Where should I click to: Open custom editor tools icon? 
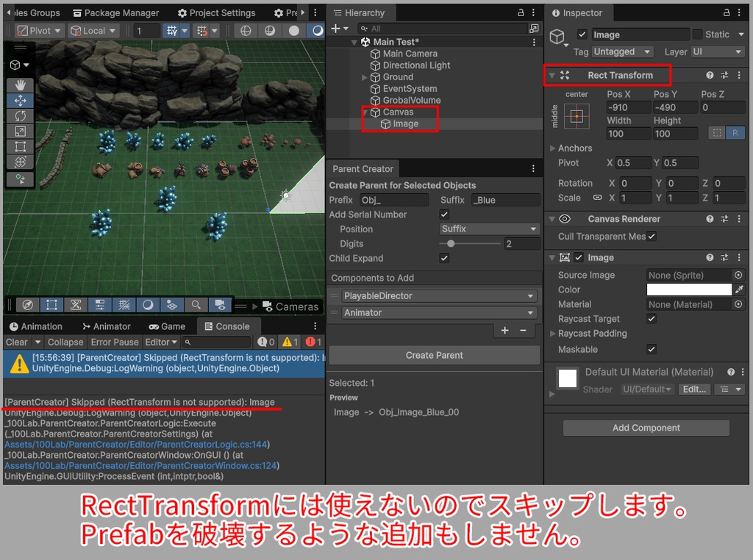point(20,179)
